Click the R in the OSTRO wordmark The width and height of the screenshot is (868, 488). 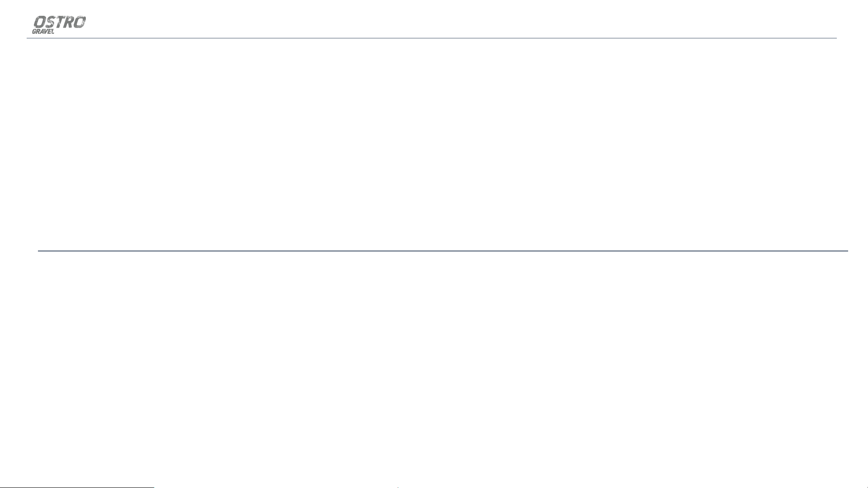click(x=69, y=22)
